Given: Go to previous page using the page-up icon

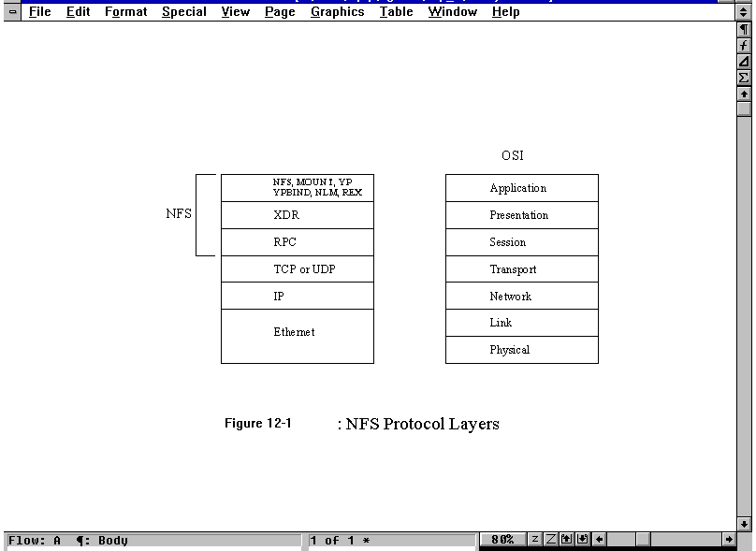Looking at the screenshot, I should click(x=567, y=540).
